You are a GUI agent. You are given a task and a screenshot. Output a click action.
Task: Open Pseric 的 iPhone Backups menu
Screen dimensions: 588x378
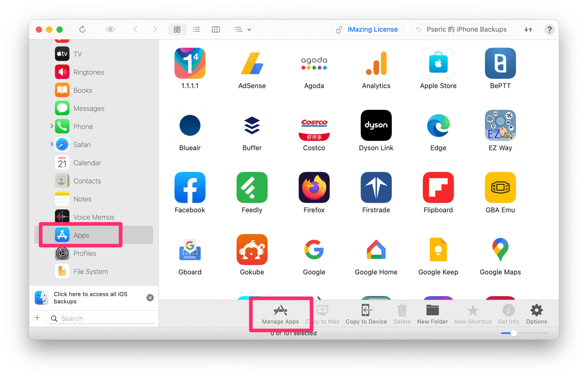click(x=462, y=29)
